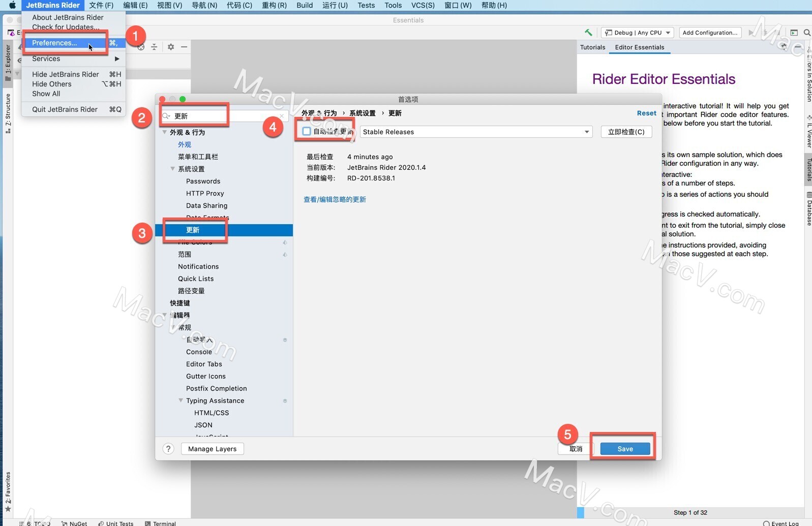The height and width of the screenshot is (526, 812).
Task: Click the preferences search input field
Action: 224,116
